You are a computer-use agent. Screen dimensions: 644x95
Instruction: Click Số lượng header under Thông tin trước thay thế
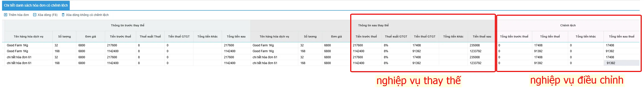coord(64,36)
